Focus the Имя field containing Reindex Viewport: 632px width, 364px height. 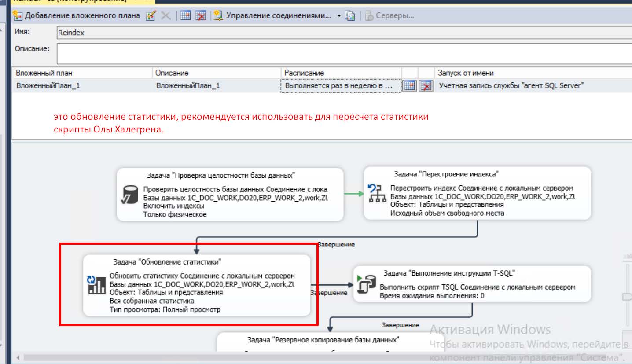click(344, 33)
